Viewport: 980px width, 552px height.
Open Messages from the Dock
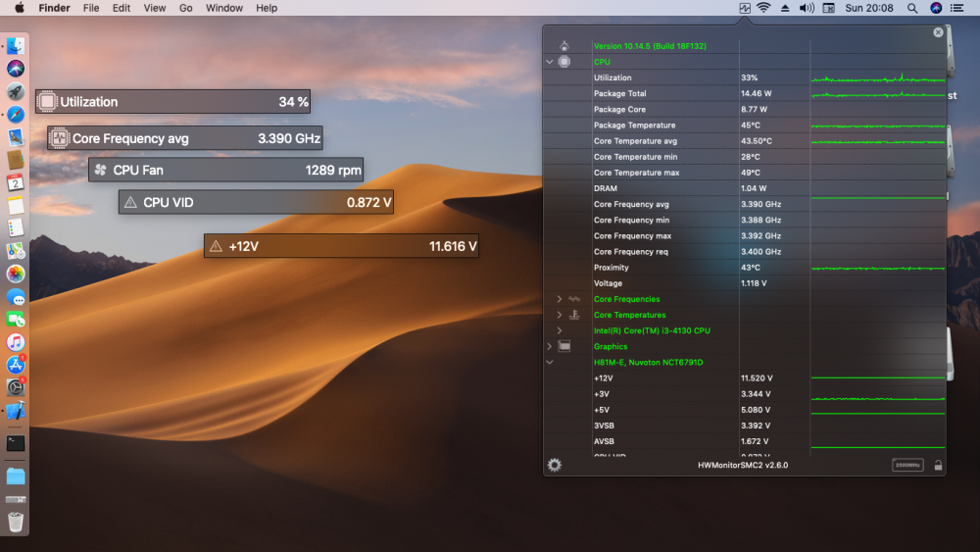[x=16, y=296]
